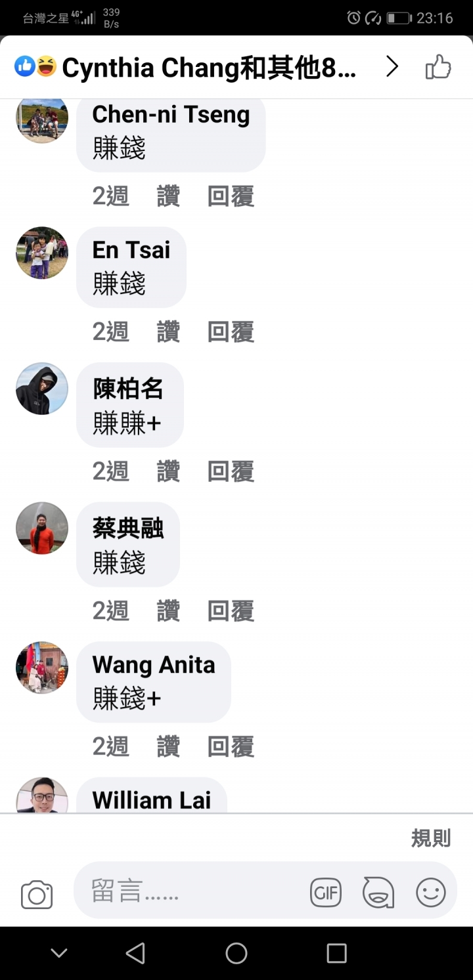Image resolution: width=473 pixels, height=980 pixels.
Task: Open the emoji smiley icon
Action: 431,893
